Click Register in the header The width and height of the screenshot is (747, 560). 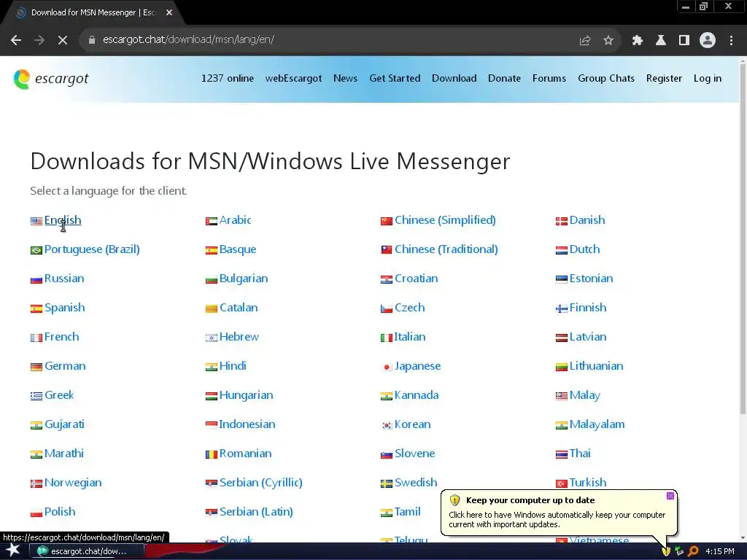coord(664,78)
